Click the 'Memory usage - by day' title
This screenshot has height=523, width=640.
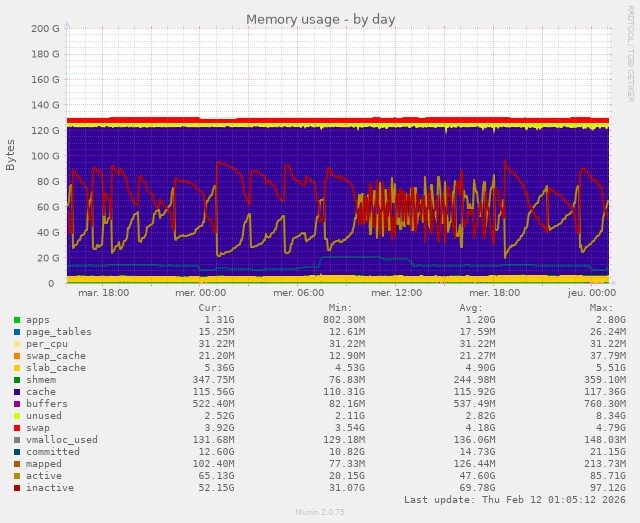click(x=320, y=19)
